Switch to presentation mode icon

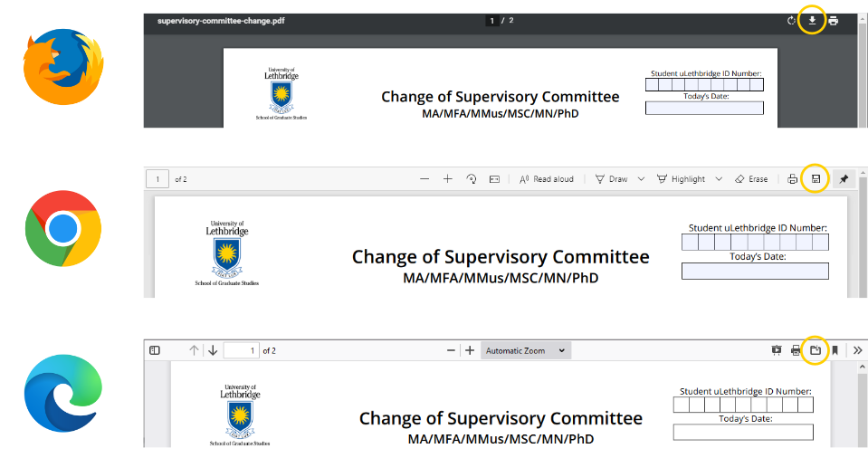776,350
